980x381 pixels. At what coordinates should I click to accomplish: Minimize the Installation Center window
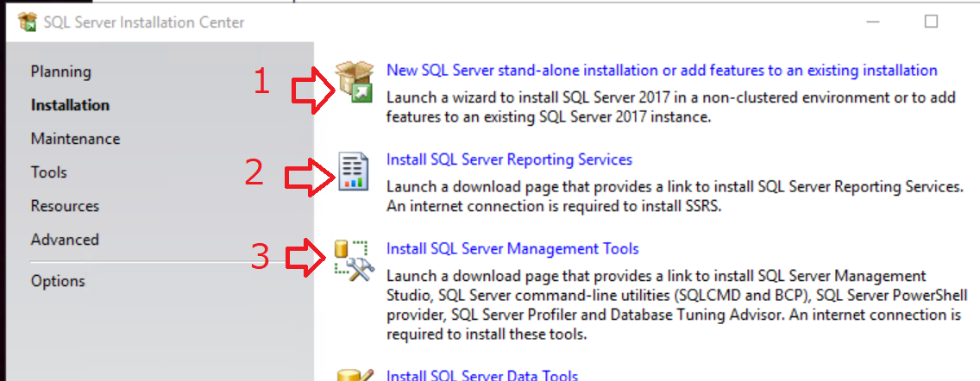pyautogui.click(x=874, y=22)
